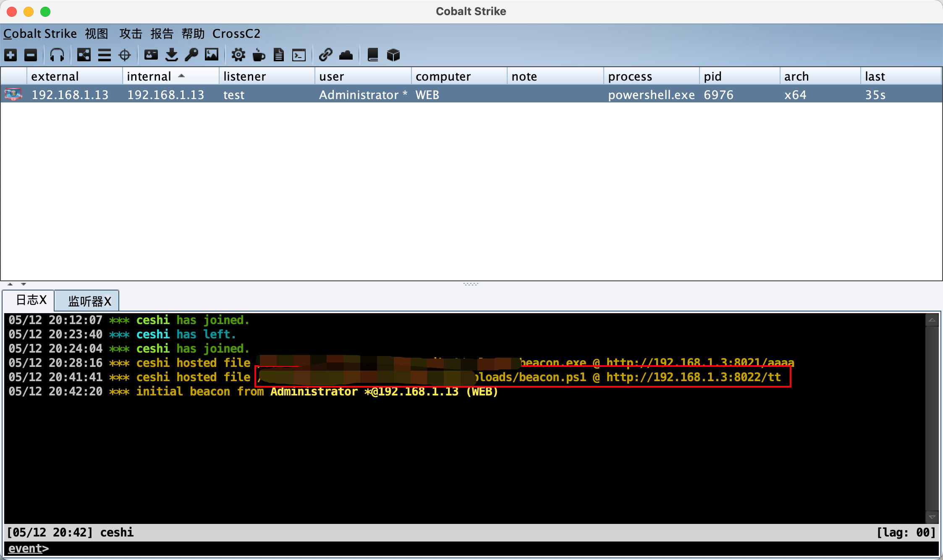Image resolution: width=943 pixels, height=560 pixels.
Task: Click the macOS green fullscreen button
Action: 45,12
